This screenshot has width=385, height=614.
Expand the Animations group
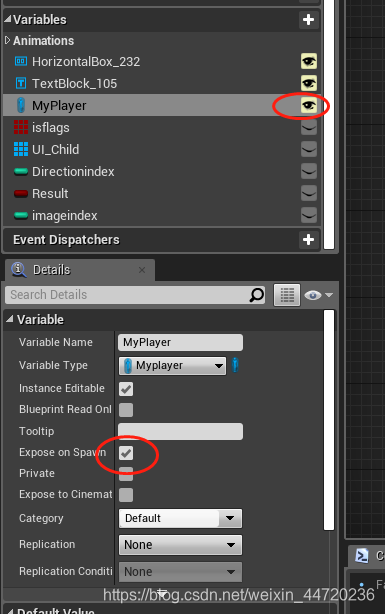[x=7, y=40]
